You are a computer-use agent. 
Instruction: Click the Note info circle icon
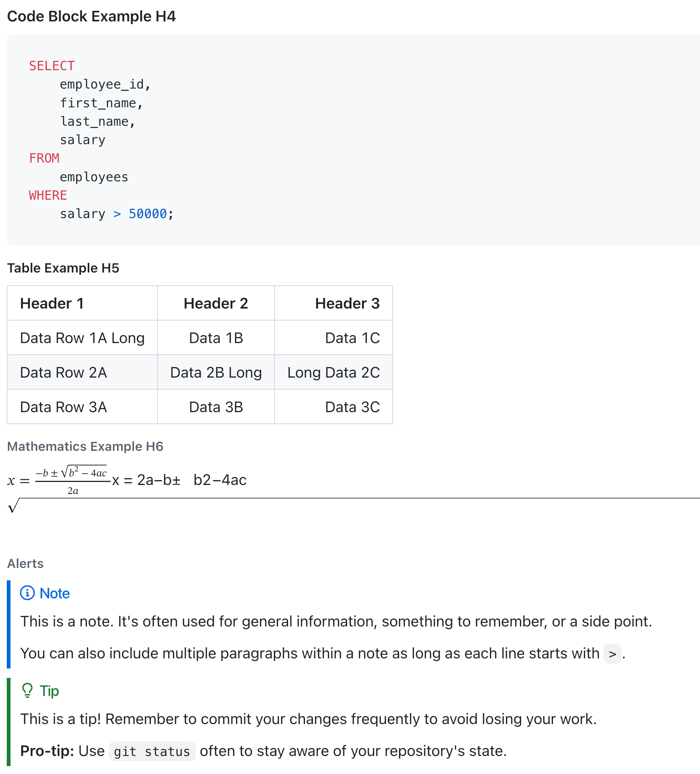[x=27, y=593]
